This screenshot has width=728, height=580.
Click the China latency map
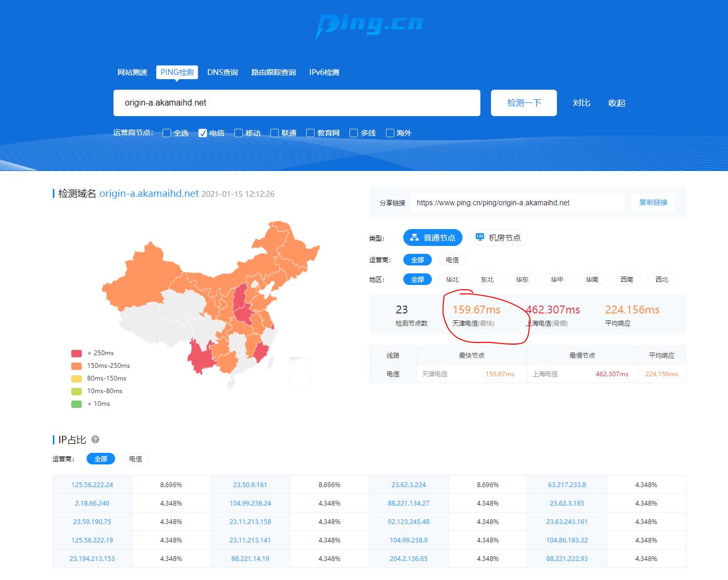pos(211,305)
